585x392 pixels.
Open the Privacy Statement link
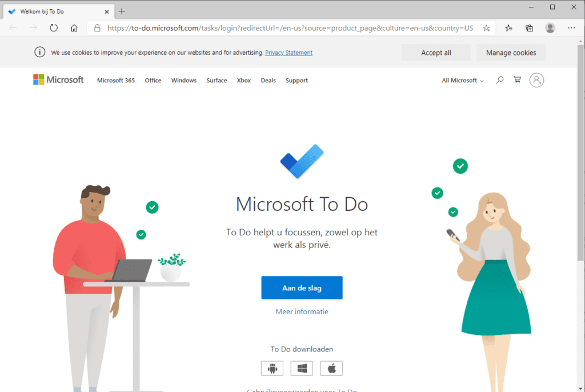(x=289, y=53)
